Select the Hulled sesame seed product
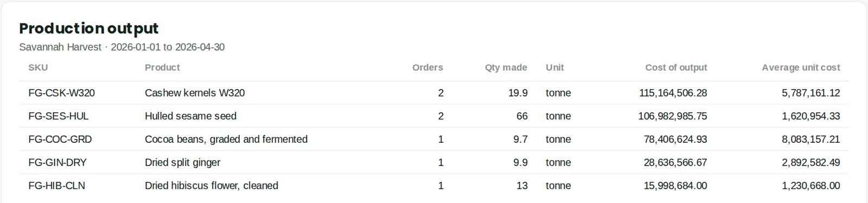Viewport: 868px width, 203px height. [190, 116]
